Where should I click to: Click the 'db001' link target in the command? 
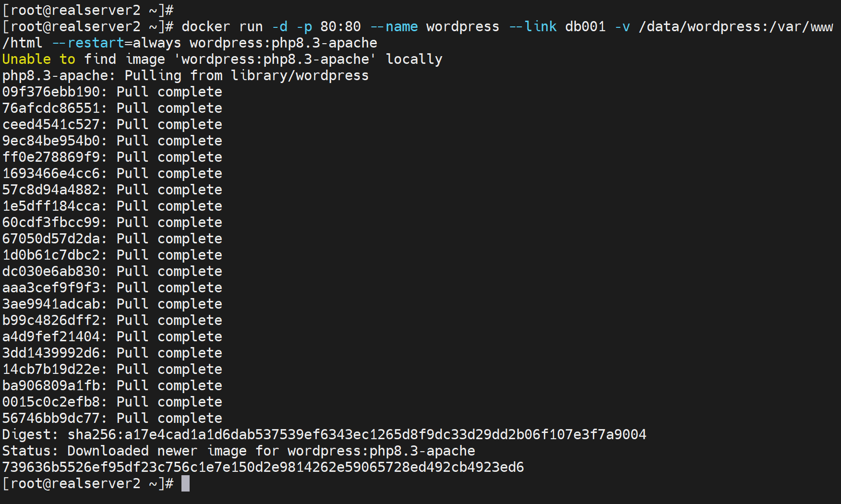click(585, 26)
